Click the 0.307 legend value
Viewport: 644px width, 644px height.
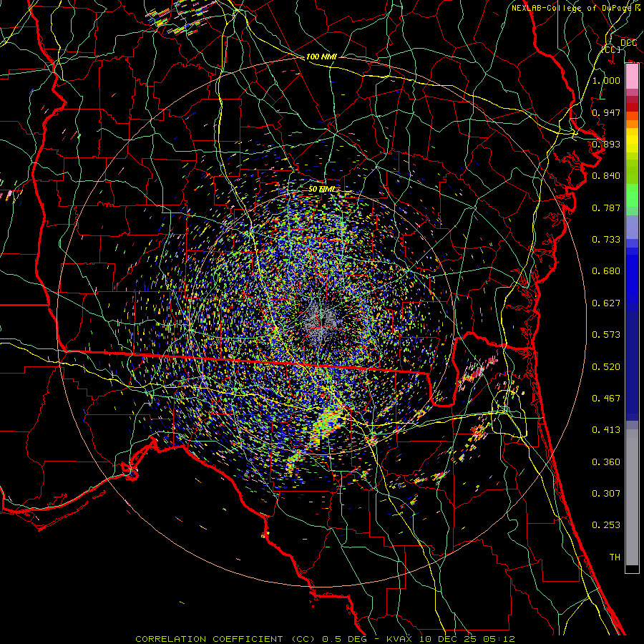click(x=606, y=493)
